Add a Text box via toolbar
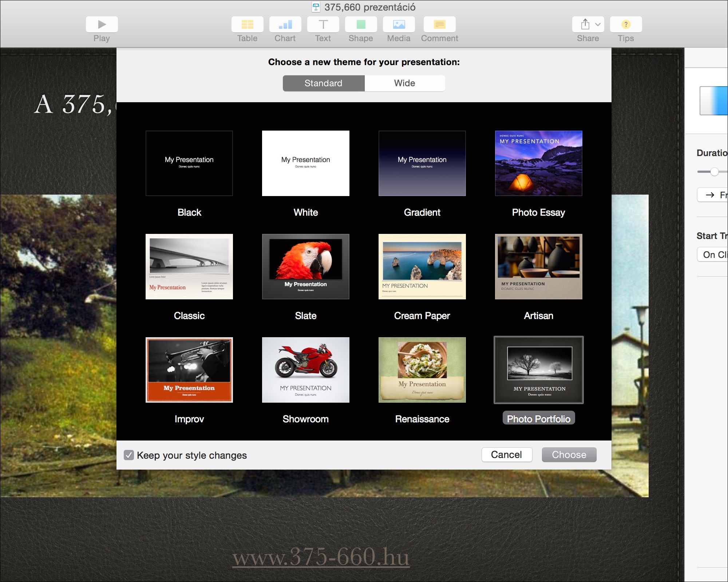This screenshot has width=728, height=582. coord(323,24)
